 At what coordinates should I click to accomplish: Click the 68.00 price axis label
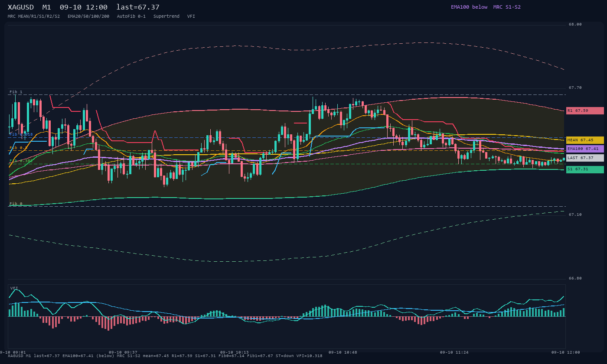[575, 25]
